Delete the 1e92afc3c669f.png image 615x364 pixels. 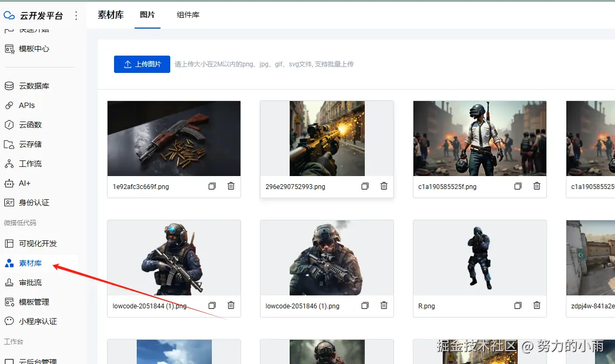coord(231,186)
